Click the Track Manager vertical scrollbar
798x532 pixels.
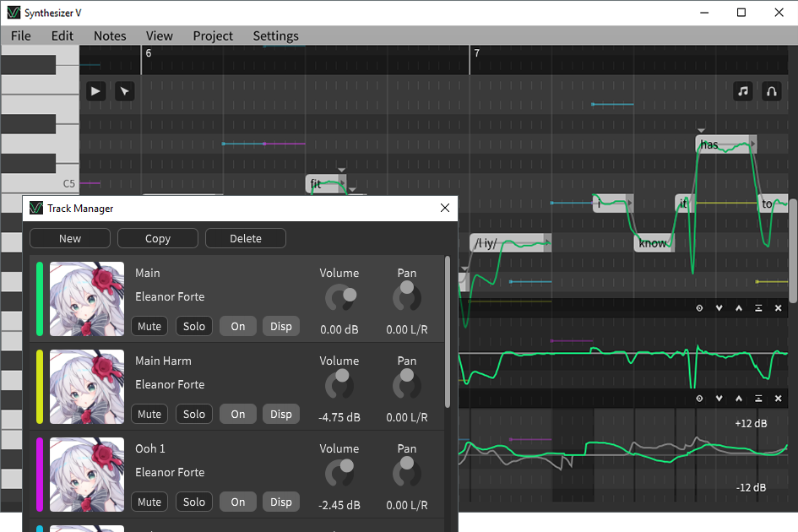448,332
